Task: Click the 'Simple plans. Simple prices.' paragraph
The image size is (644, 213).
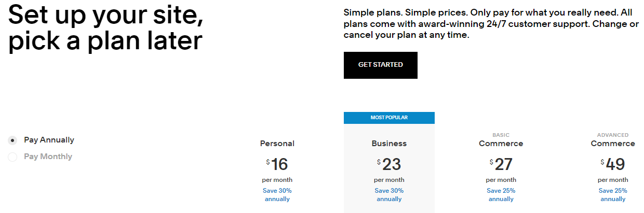Action: [491, 24]
